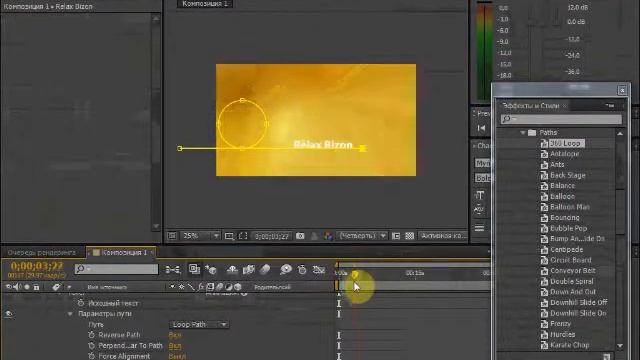This screenshot has height=360, width=640.
Task: Open the Effects and Presets panel menu
Action: tap(610, 106)
